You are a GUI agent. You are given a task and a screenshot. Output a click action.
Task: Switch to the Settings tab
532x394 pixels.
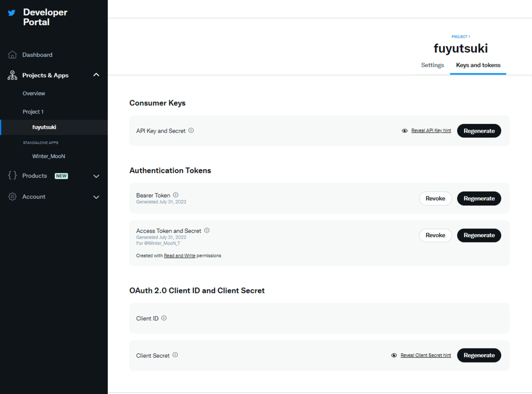pyautogui.click(x=433, y=65)
